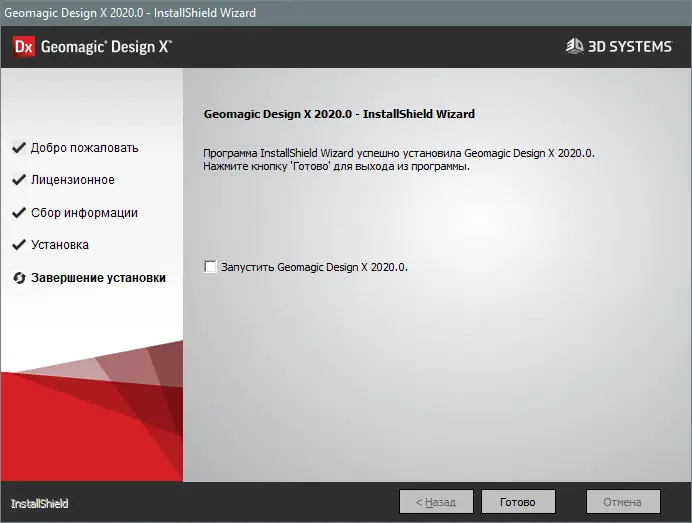Select the Лицензионное step label
The height and width of the screenshot is (523, 692).
pos(73,180)
